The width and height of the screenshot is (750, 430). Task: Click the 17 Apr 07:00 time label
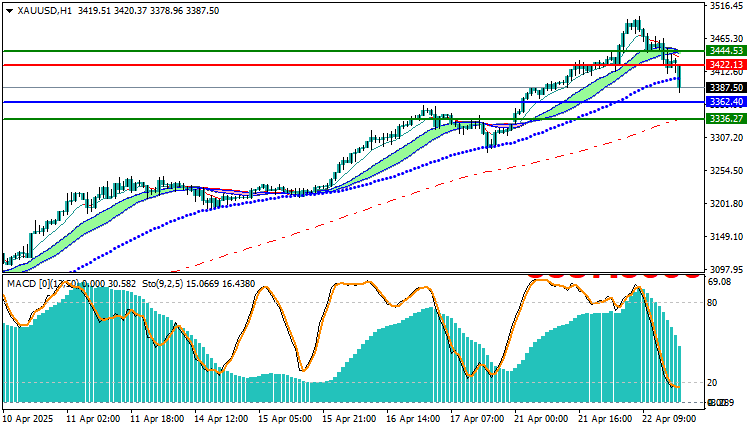click(477, 419)
